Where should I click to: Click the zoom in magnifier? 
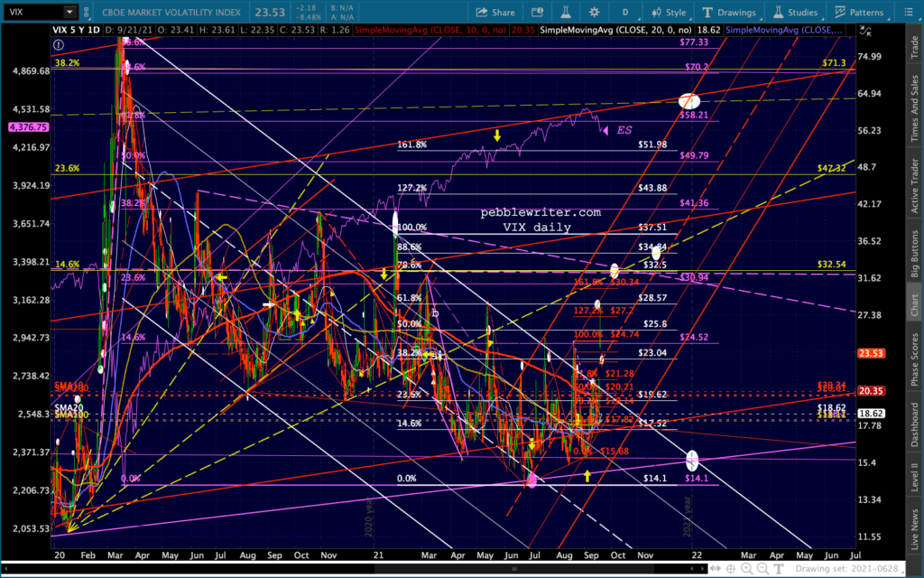[x=746, y=569]
